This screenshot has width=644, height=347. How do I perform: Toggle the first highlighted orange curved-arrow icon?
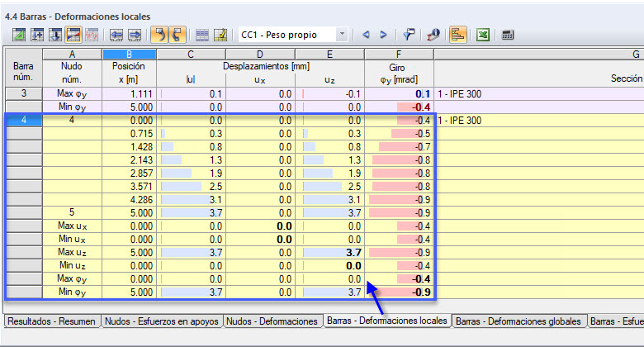[159, 35]
